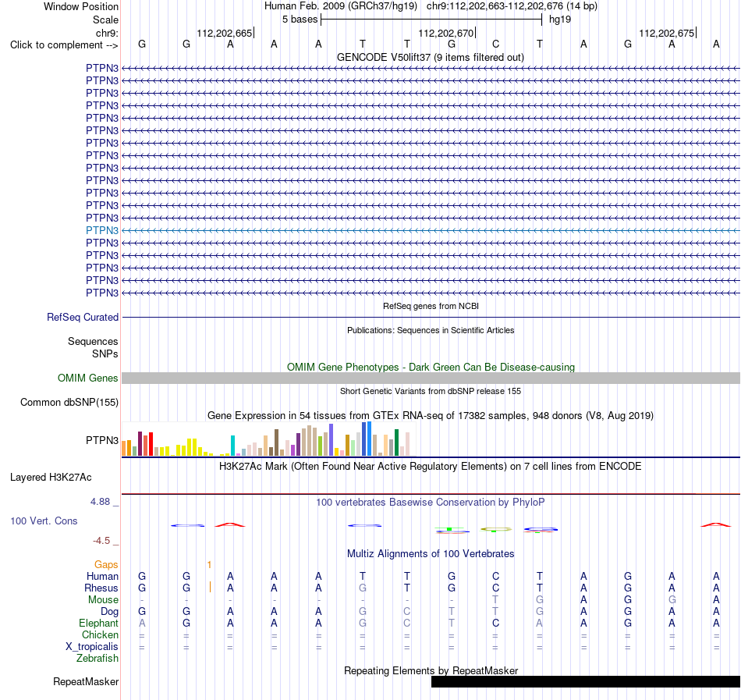Click the gray OMIM Genes bar

[431, 378]
